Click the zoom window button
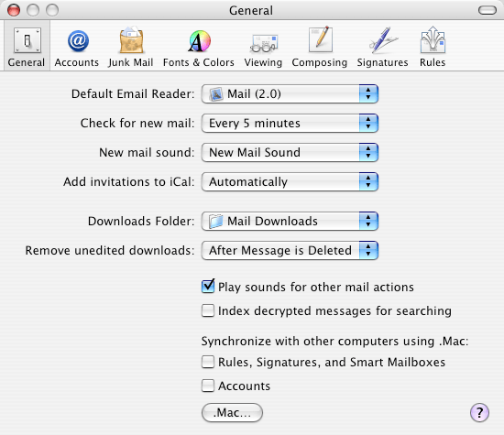This screenshot has height=435, width=504. 52,10
